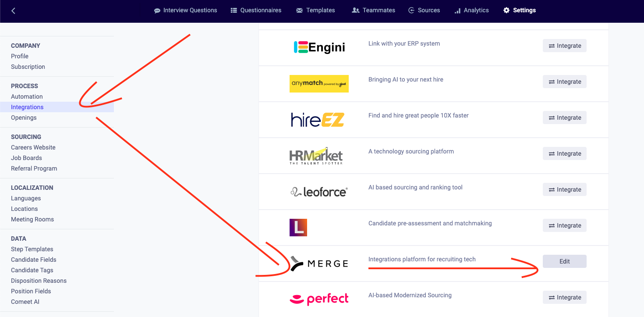Click the leoforce logo
The image size is (644, 317).
coord(319,192)
